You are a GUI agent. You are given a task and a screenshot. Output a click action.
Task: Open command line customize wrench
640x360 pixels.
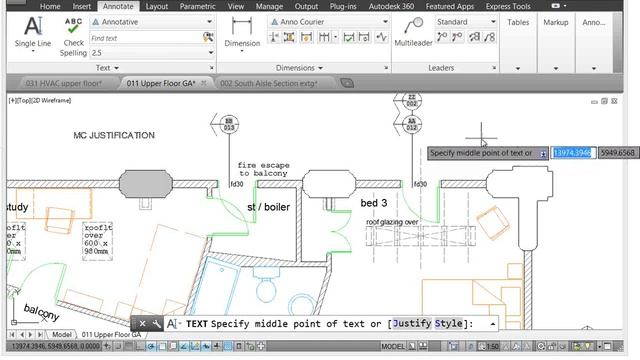[157, 324]
